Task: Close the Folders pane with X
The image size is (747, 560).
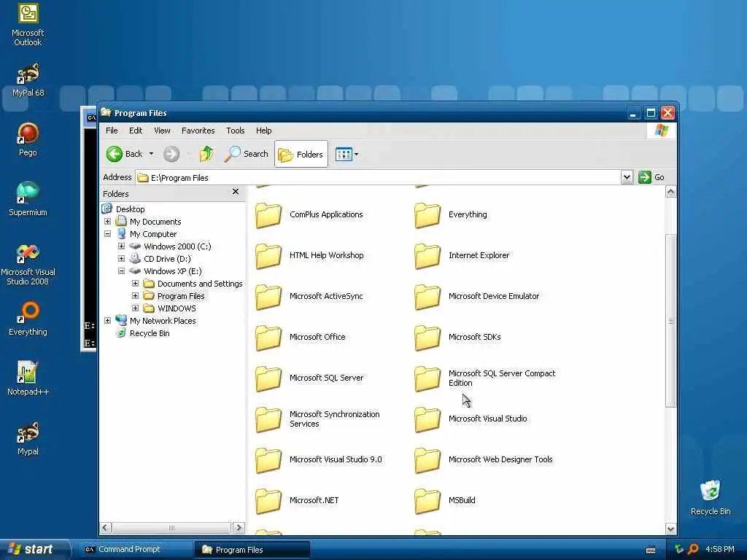Action: click(236, 192)
